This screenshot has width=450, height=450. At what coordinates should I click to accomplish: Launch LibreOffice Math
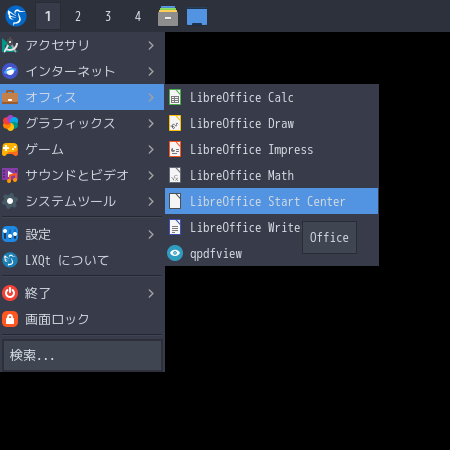272,175
